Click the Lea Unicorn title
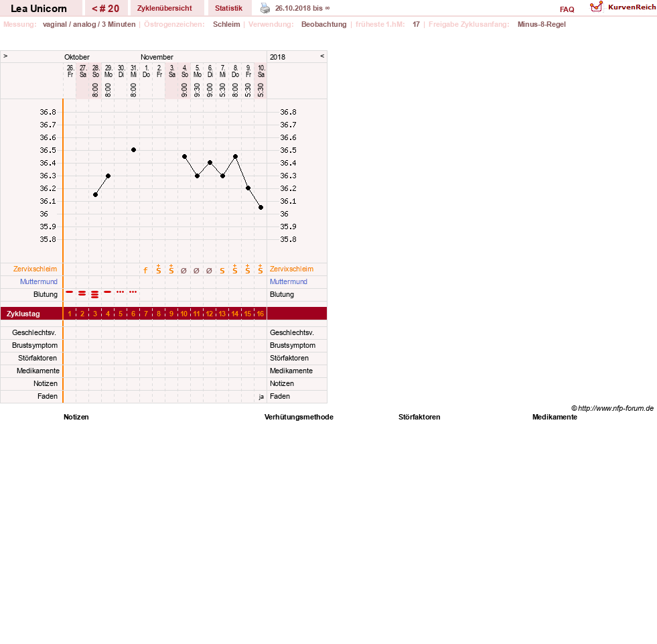 coord(39,9)
